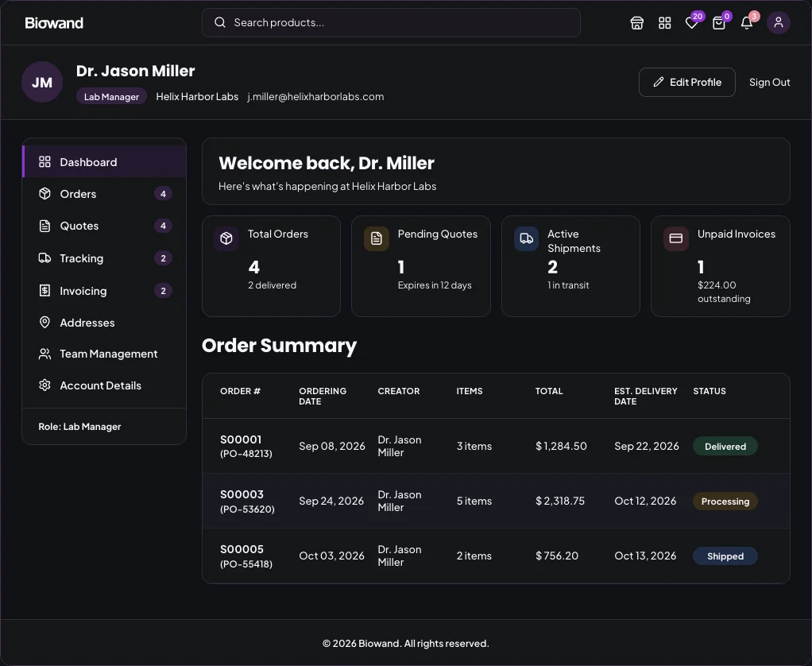
Task: Click the Account Details gear icon
Action: tap(45, 385)
